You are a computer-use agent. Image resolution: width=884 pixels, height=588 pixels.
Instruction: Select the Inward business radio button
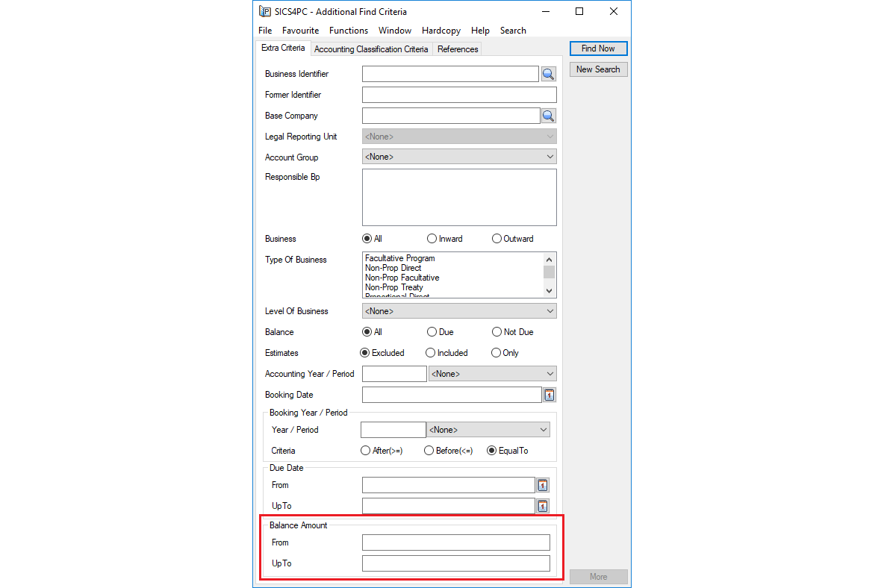tap(432, 238)
